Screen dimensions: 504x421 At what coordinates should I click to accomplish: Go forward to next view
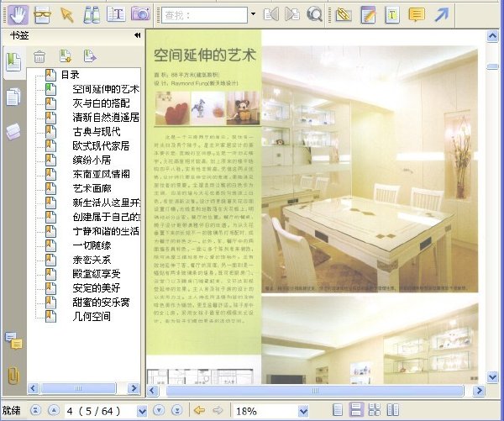[218, 410]
